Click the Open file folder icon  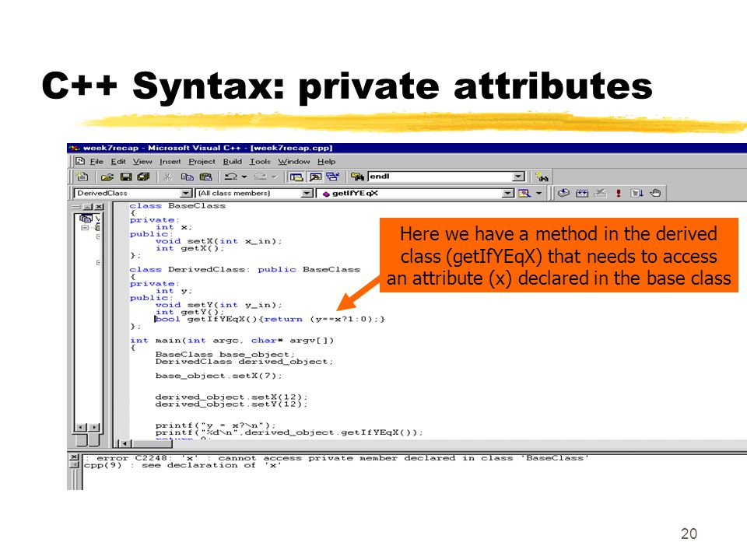[x=107, y=177]
